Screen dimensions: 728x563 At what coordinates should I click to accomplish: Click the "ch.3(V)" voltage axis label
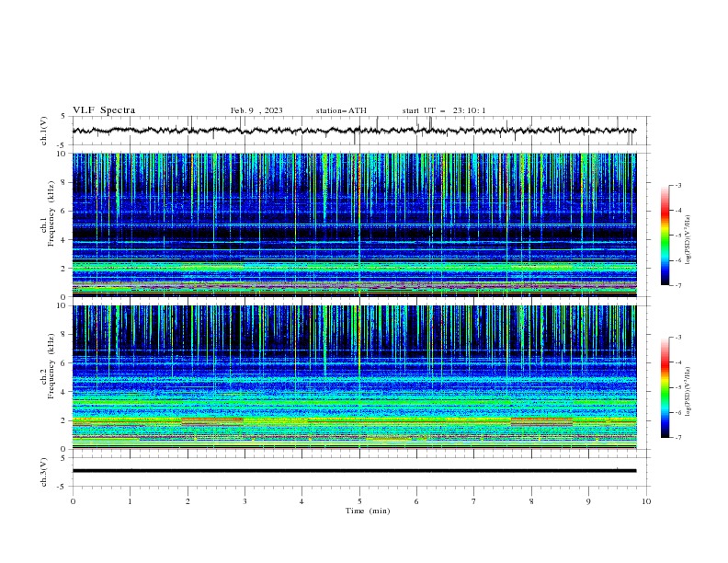[x=44, y=472]
